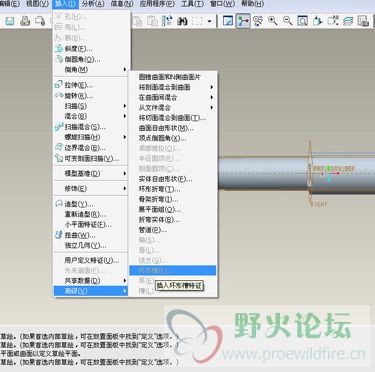Click the Refit view icon

point(303,21)
